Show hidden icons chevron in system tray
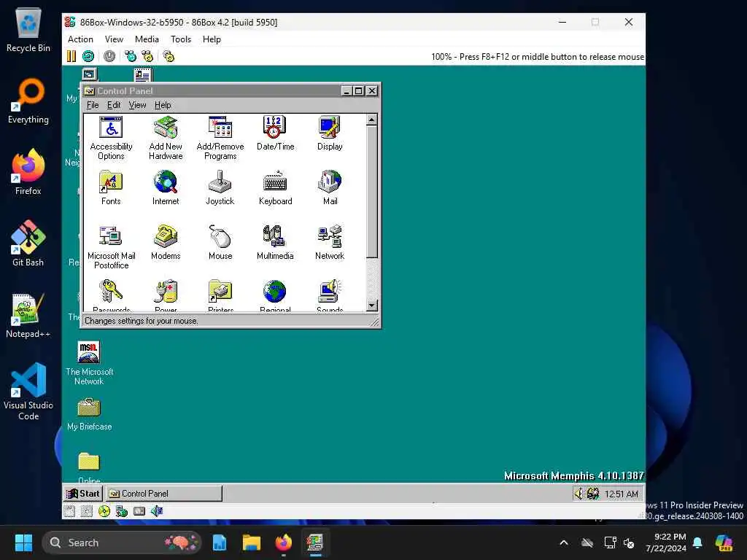The image size is (747, 560). (x=564, y=542)
